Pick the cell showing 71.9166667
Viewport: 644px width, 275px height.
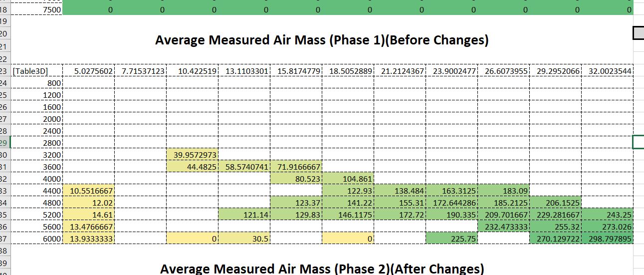tap(297, 167)
